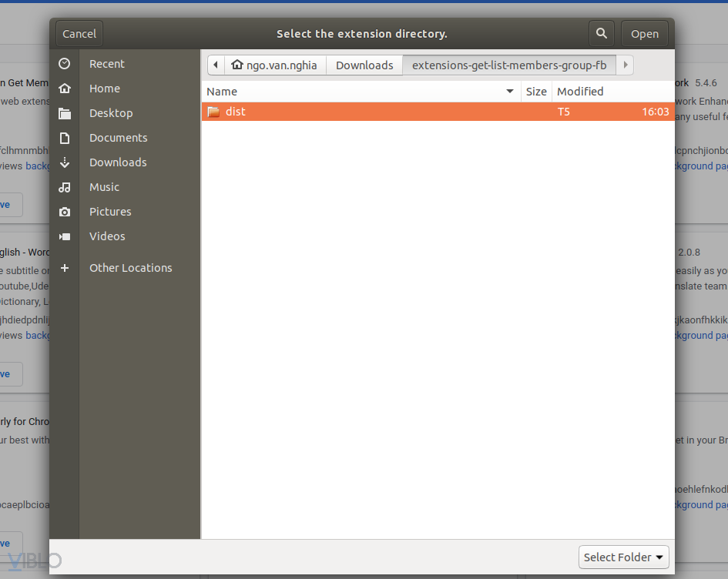The image size is (728, 579).
Task: Sort by the Name column header
Action: pyautogui.click(x=361, y=92)
